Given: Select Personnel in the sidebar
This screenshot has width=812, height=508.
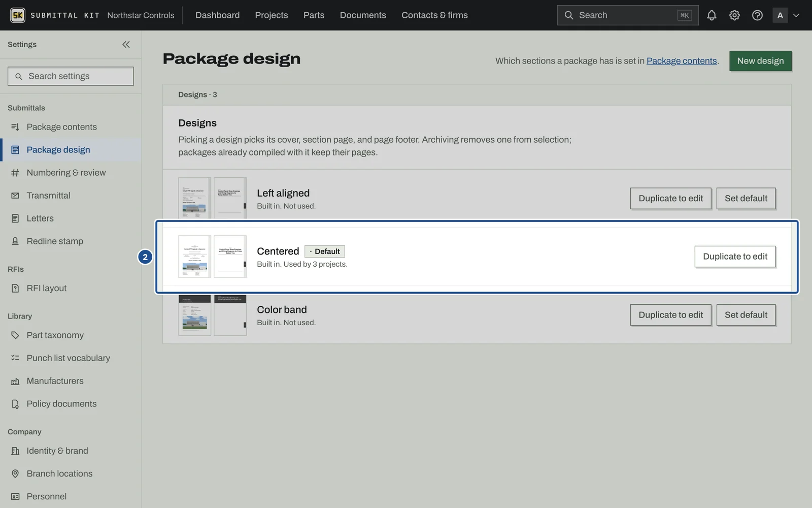Looking at the screenshot, I should click(71, 497).
